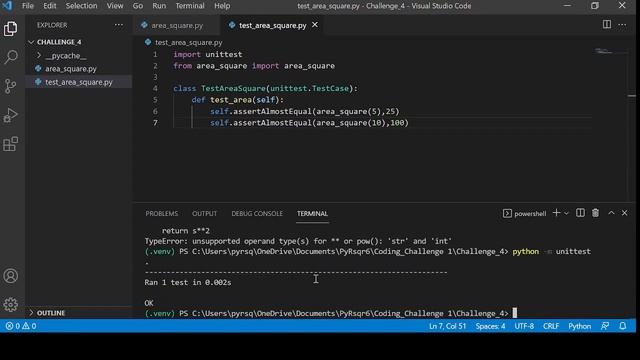This screenshot has width=640, height=360.
Task: Split the editor right
Action: tap(607, 24)
